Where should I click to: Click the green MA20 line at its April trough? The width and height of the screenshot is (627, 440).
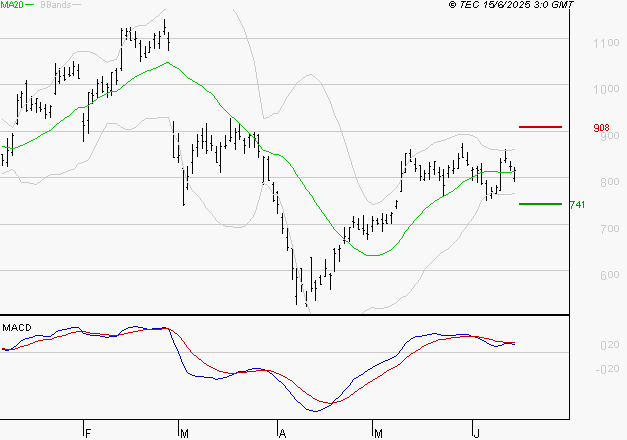pos(372,255)
